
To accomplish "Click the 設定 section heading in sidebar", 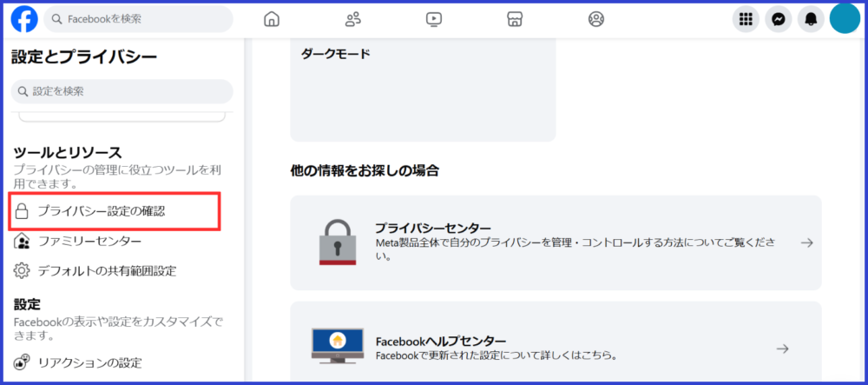I will click(x=27, y=304).
